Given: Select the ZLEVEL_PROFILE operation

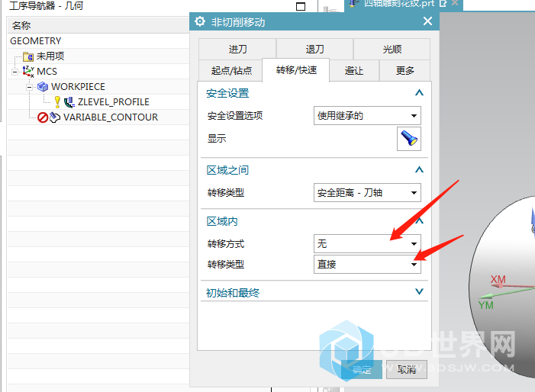Looking at the screenshot, I should (x=113, y=102).
